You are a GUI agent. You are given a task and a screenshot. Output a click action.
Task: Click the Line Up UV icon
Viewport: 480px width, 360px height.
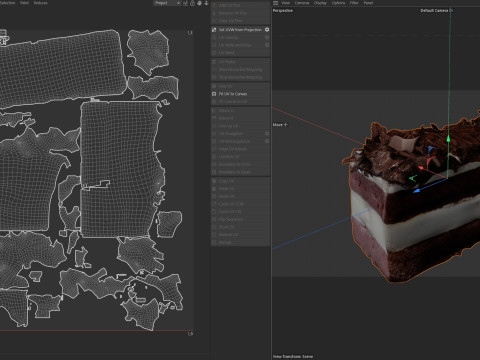[x=214, y=126]
